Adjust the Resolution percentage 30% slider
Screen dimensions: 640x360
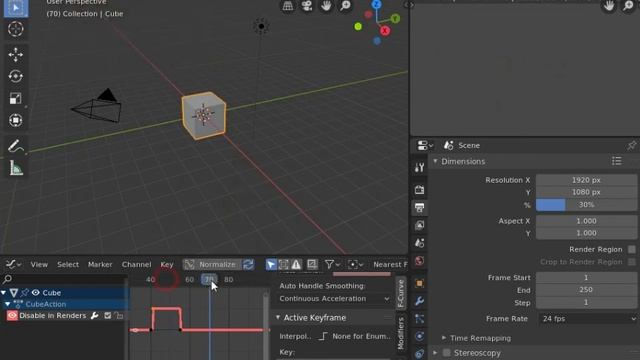coord(587,204)
